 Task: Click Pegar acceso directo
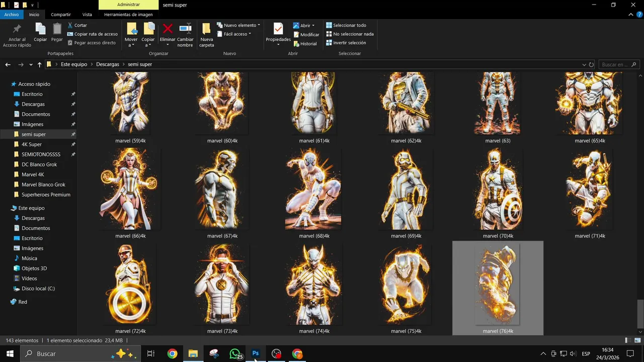91,43
